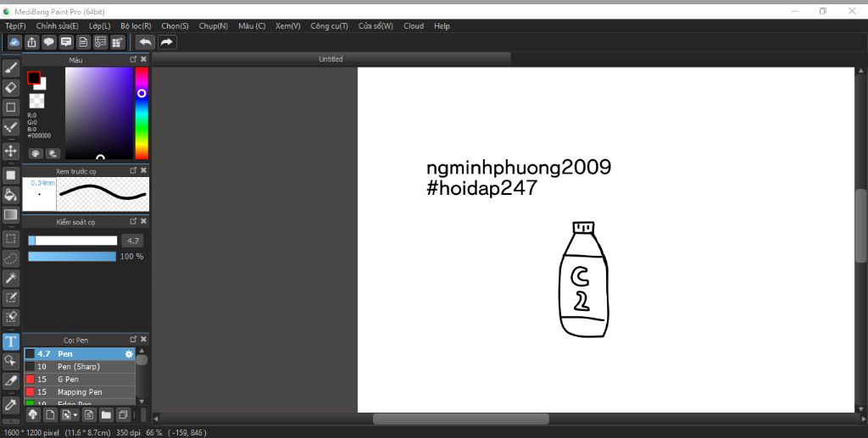Screen dimensions: 868x438
Task: Pick the Select Pen tool
Action: coord(10,297)
